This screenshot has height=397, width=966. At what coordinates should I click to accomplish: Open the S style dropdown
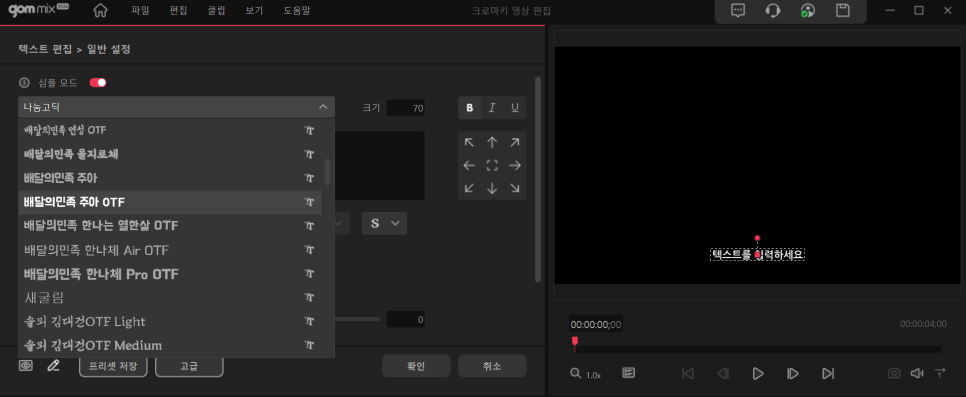click(x=384, y=223)
